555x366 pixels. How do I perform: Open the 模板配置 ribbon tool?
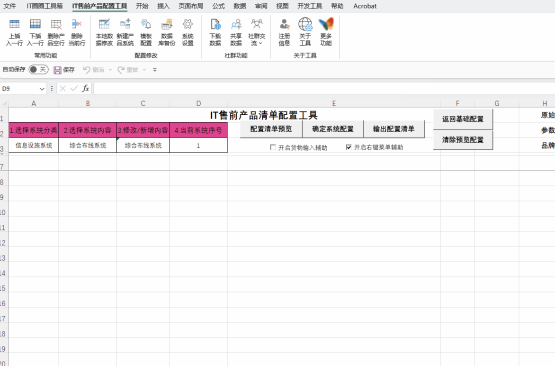point(146,24)
